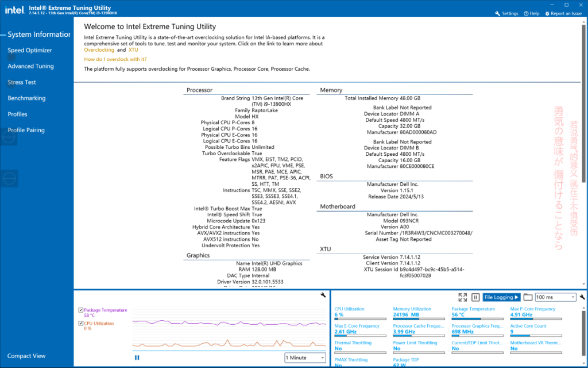Click the Memory section heading

tap(331, 90)
